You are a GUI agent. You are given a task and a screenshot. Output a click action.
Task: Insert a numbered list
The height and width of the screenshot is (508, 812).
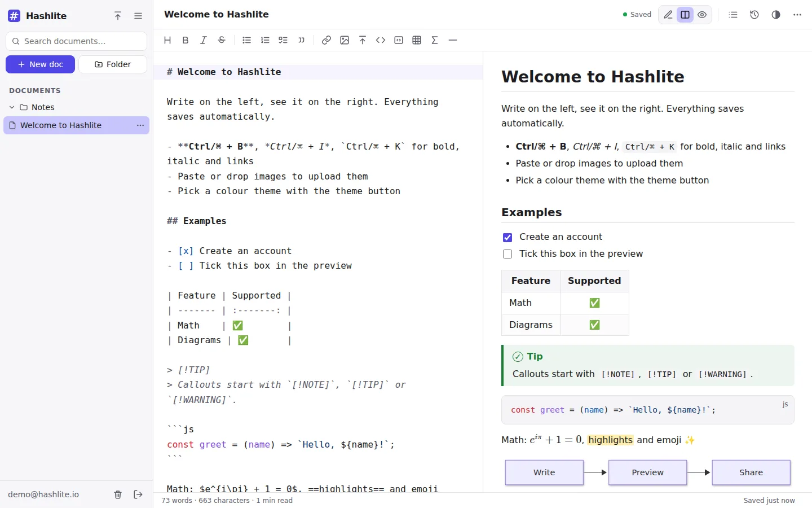coord(265,40)
